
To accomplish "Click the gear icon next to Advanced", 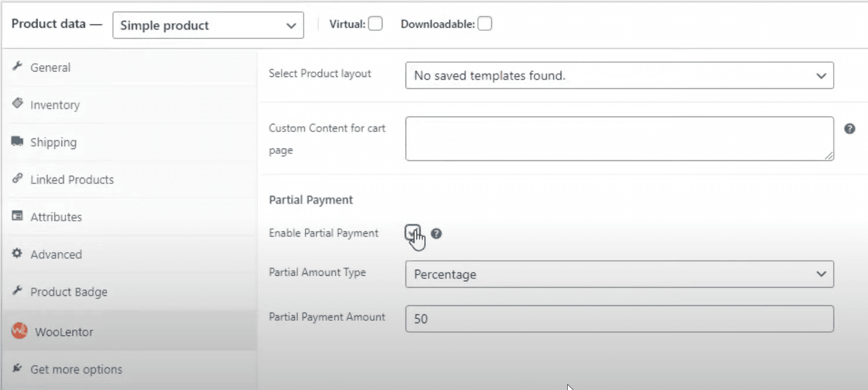I will [18, 254].
